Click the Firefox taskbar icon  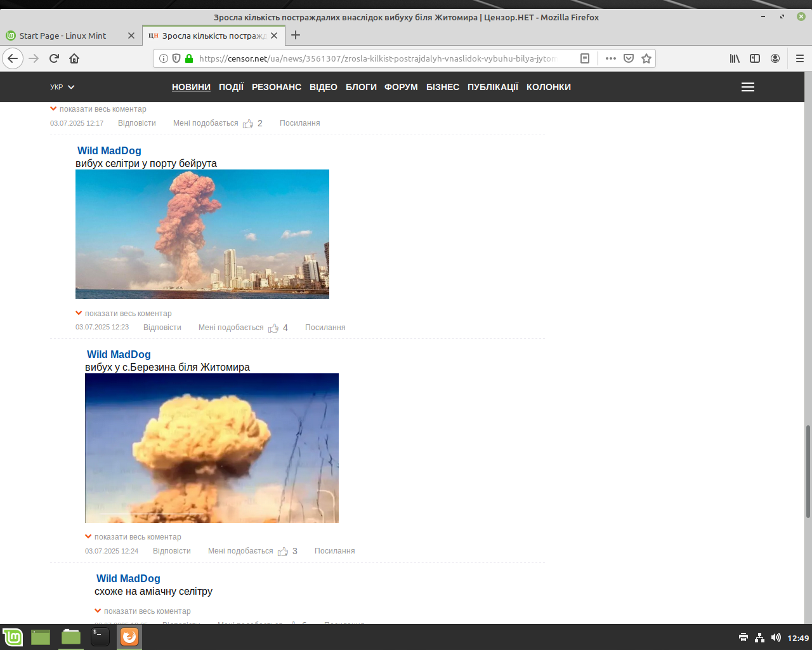(129, 637)
